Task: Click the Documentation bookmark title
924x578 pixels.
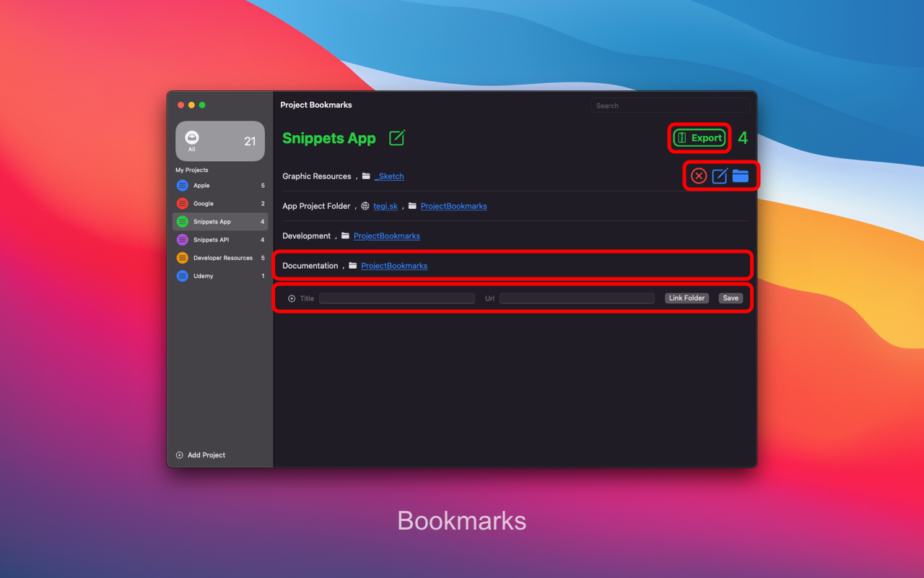Action: [x=310, y=266]
